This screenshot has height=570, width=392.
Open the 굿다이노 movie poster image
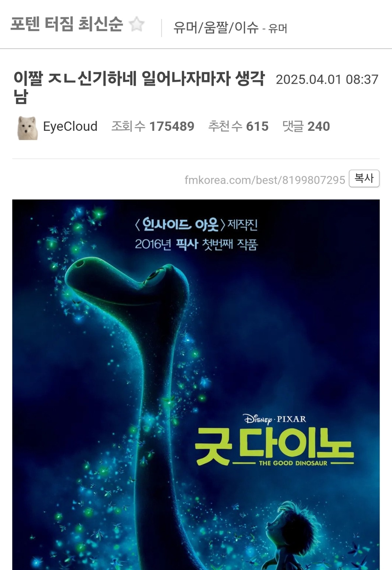[x=196, y=385]
